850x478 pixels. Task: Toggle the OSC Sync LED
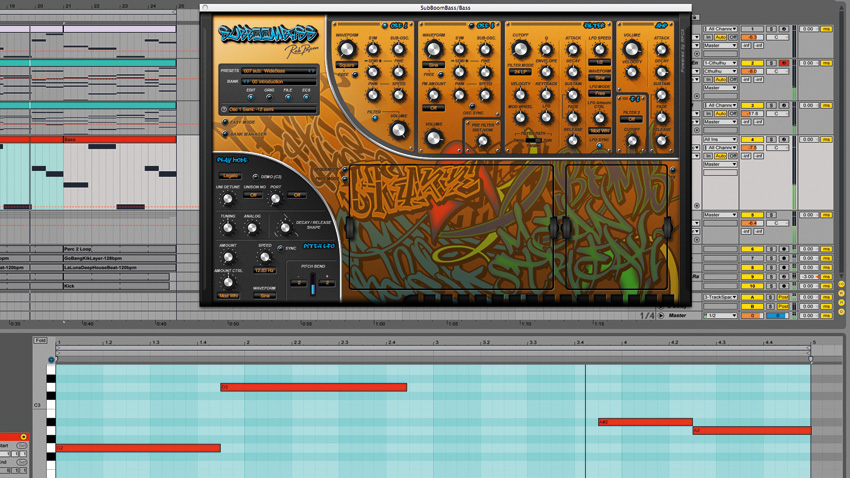click(472, 106)
